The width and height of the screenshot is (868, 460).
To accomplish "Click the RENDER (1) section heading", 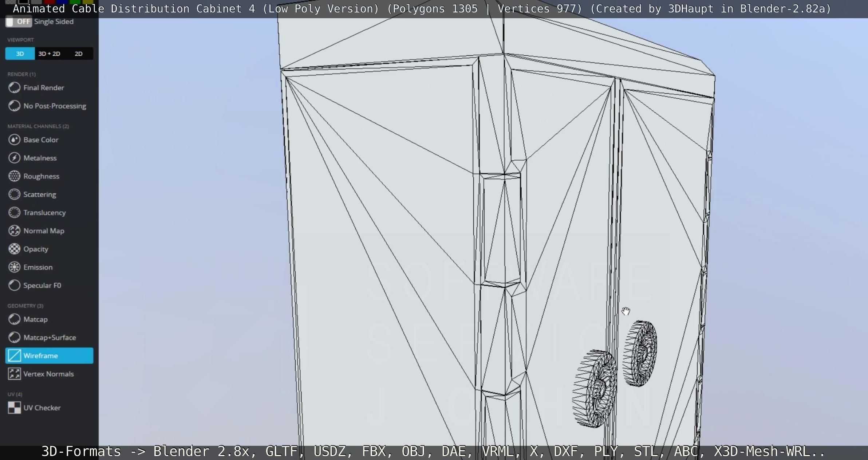I will 21,74.
